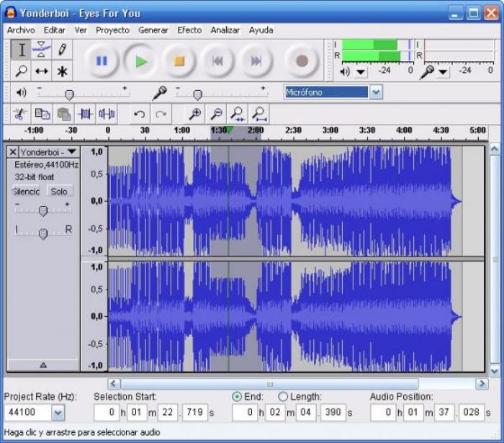Choose the Draw pencil tool
The width and height of the screenshot is (504, 443).
coord(62,50)
